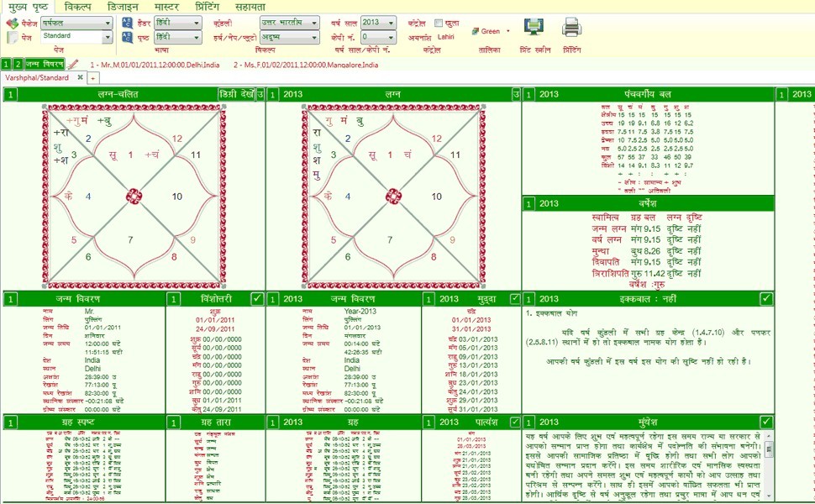Select person 2 button
Screen dimensions: 815x504
[18, 64]
